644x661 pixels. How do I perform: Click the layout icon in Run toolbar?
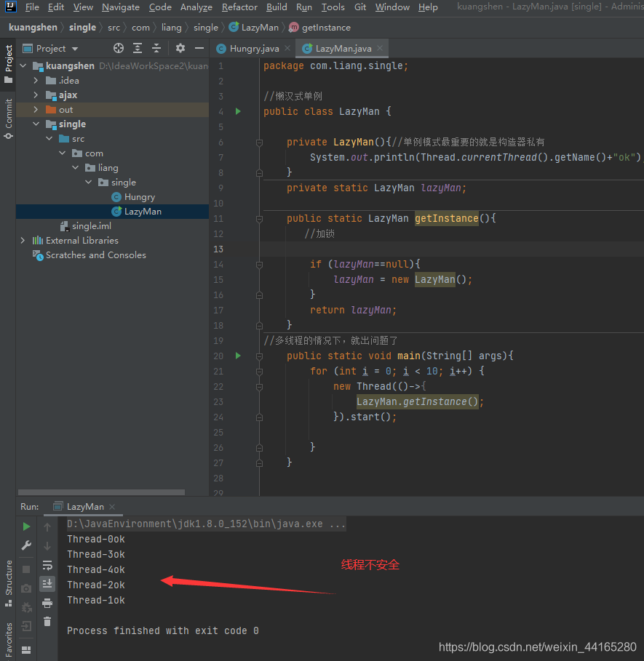(x=26, y=650)
